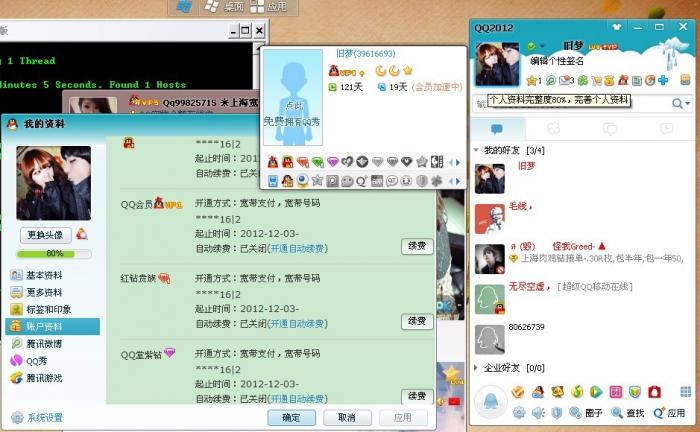The width and height of the screenshot is (700, 432).
Task: Select contact 80626739 in list
Action: click(584, 338)
